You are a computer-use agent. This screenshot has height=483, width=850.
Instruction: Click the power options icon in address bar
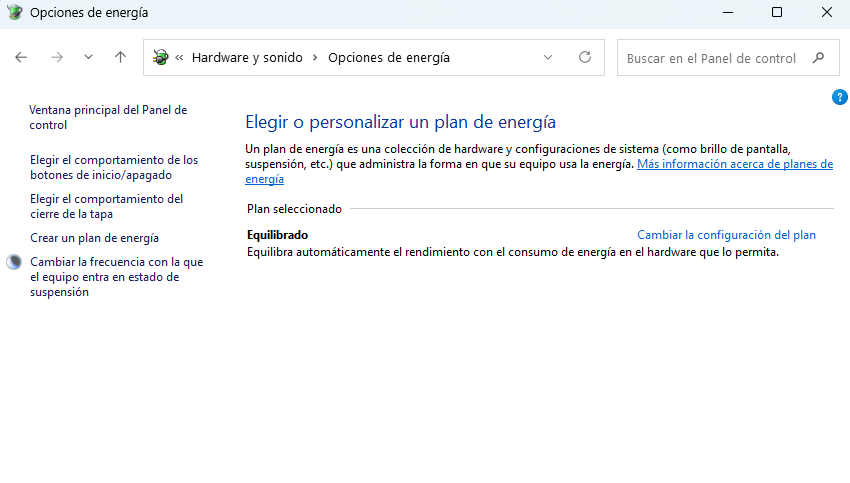pyautogui.click(x=160, y=57)
